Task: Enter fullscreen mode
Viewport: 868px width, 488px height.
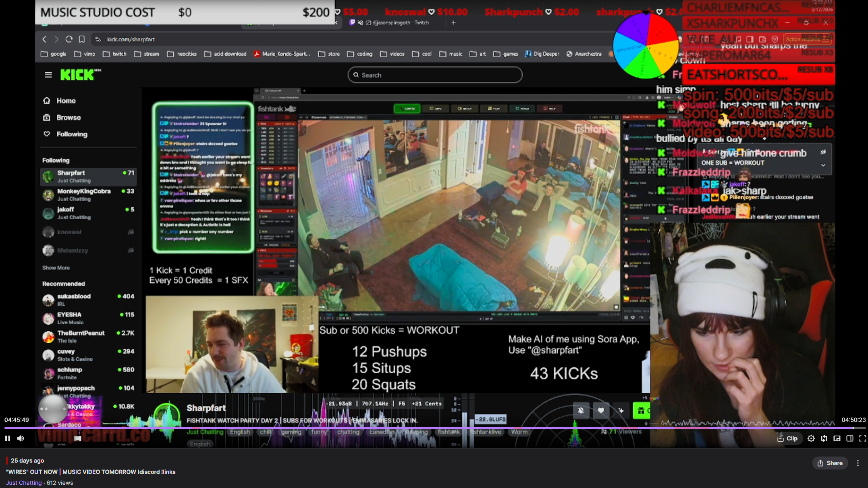Action: click(862, 438)
